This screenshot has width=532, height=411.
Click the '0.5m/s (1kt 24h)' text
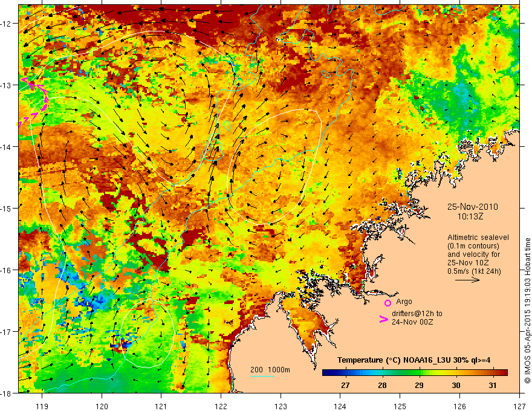point(474,271)
